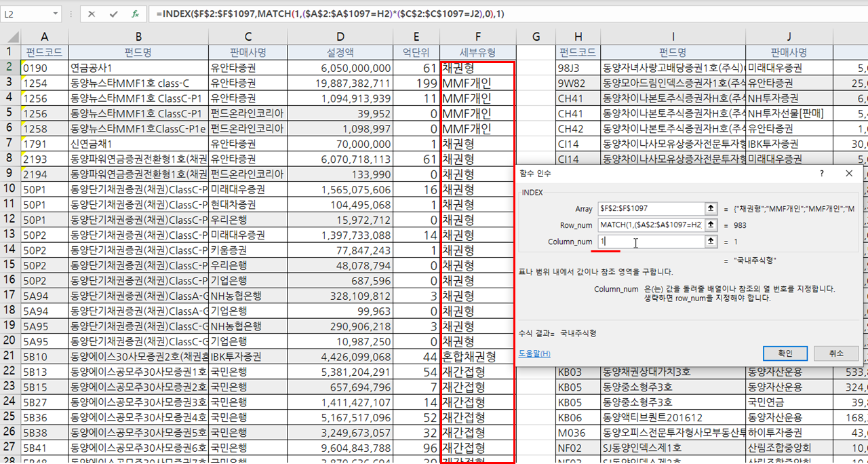Click Column_num range selector icon
Image resolution: width=868 pixels, height=464 pixels.
point(711,241)
